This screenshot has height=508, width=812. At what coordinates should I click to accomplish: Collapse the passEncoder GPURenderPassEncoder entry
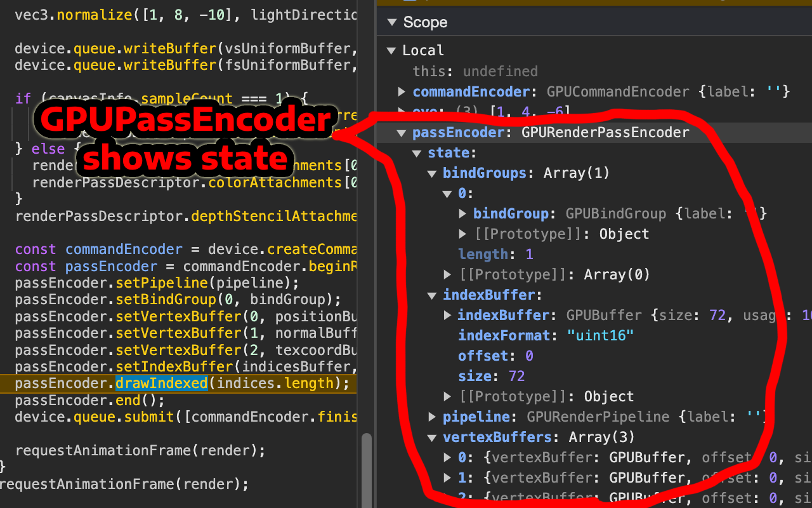pyautogui.click(x=402, y=133)
